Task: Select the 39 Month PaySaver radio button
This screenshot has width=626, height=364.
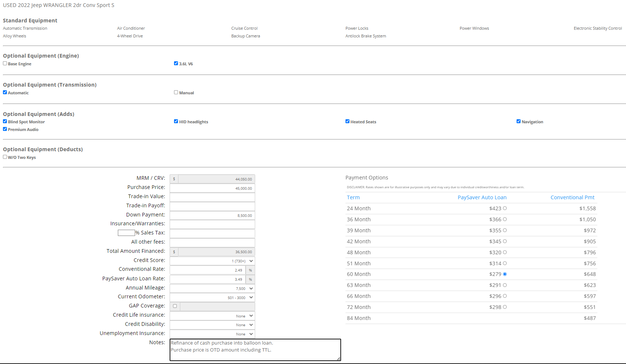Action: tap(505, 230)
